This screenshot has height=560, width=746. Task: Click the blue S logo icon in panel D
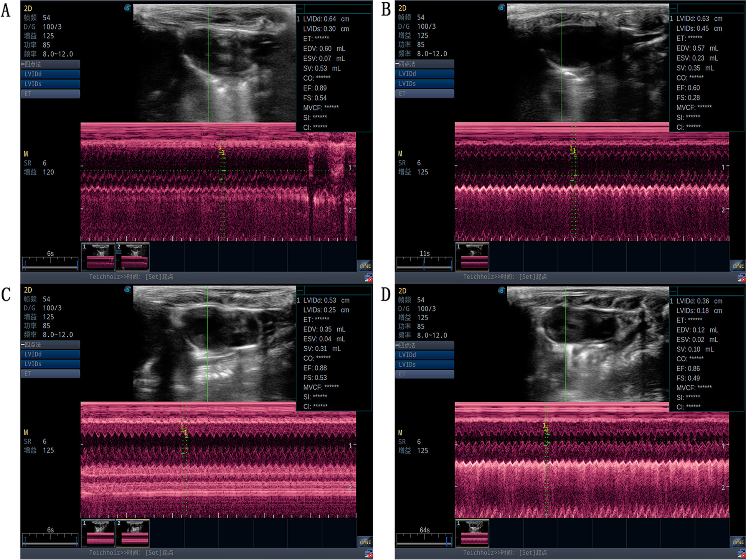point(502,290)
